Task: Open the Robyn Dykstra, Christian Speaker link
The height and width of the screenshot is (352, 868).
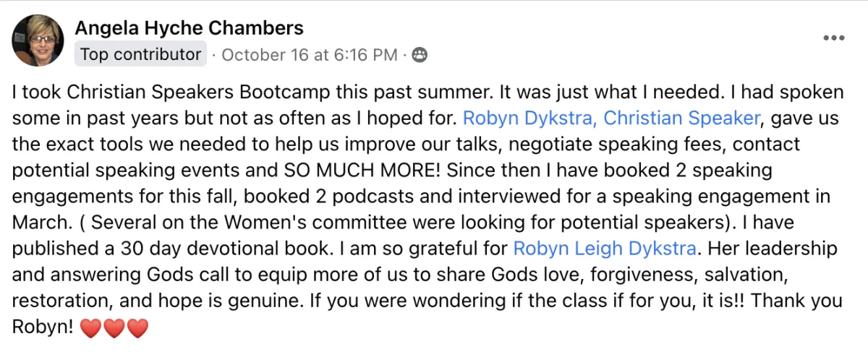Action: click(611, 117)
